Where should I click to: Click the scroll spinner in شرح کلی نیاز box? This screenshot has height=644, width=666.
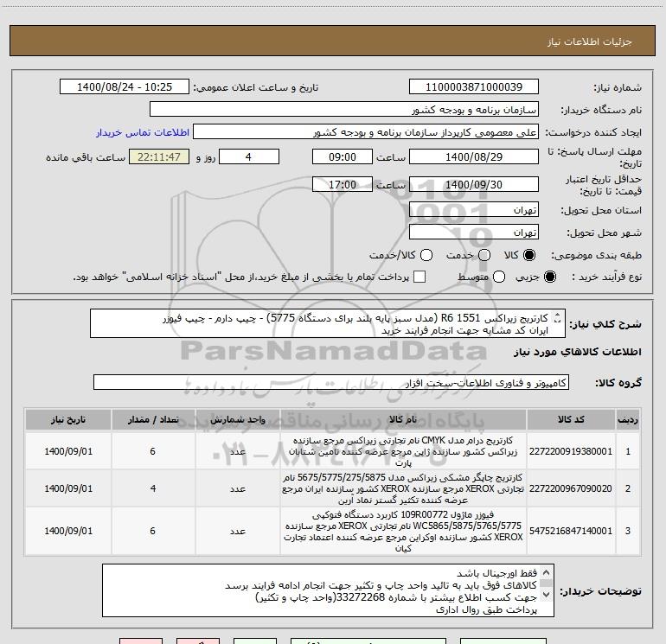[557, 318]
